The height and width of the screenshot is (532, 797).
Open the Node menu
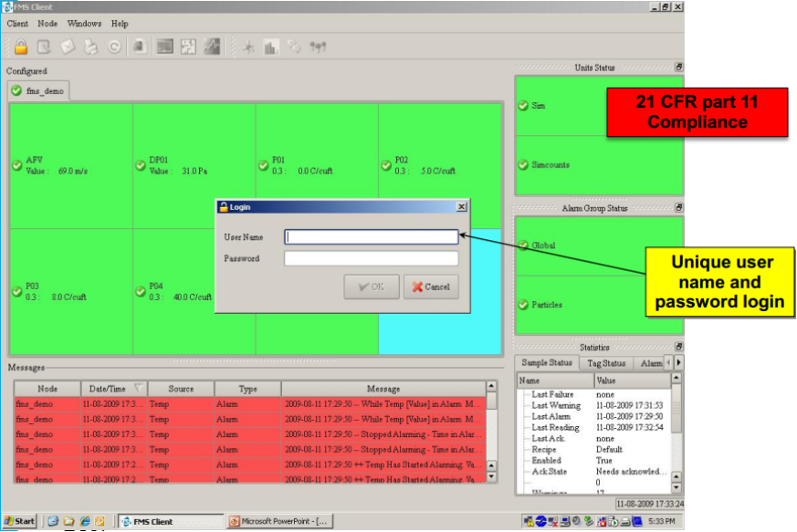tap(47, 24)
